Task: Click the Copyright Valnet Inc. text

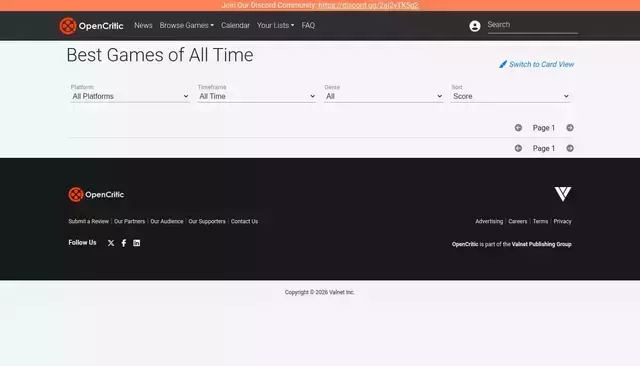Action: 320,292
